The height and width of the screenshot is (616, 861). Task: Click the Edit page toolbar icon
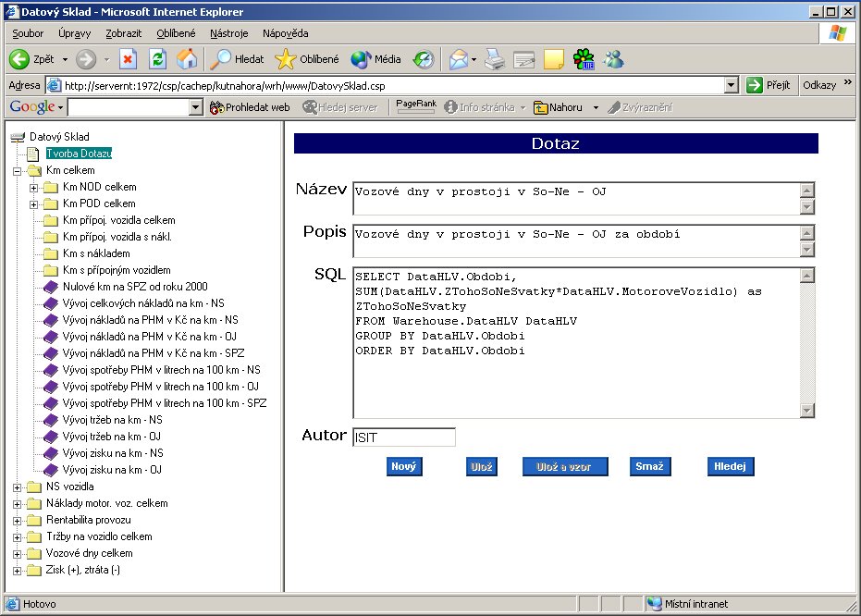click(523, 59)
